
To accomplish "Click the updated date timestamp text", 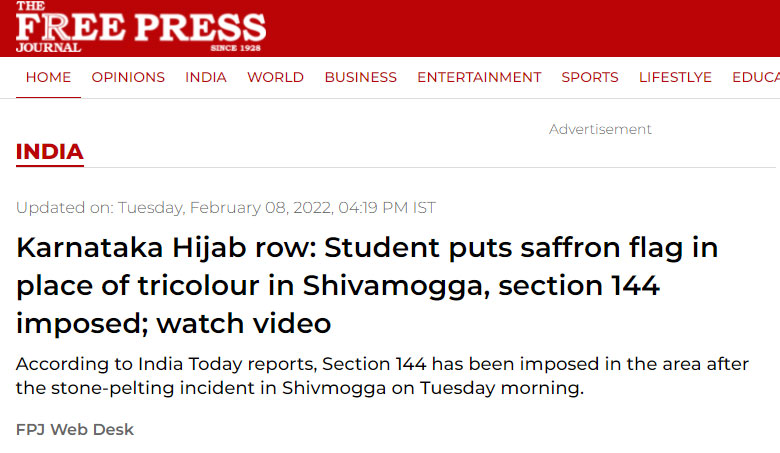I will click(x=226, y=207).
